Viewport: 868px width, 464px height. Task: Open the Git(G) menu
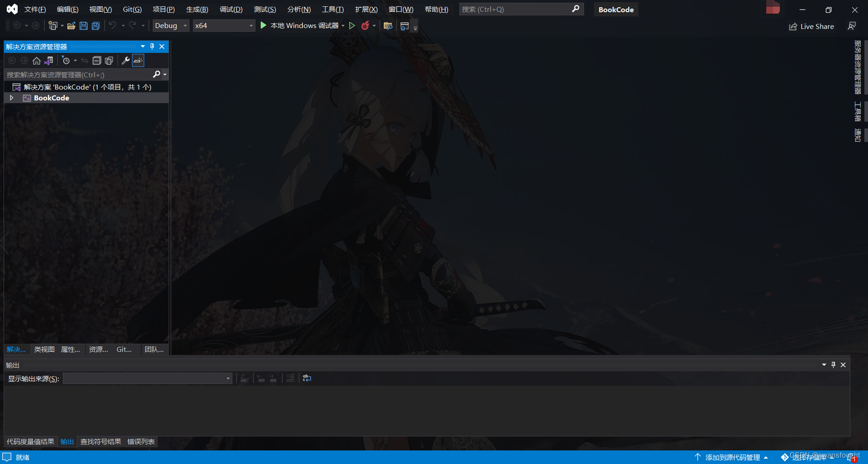[132, 9]
